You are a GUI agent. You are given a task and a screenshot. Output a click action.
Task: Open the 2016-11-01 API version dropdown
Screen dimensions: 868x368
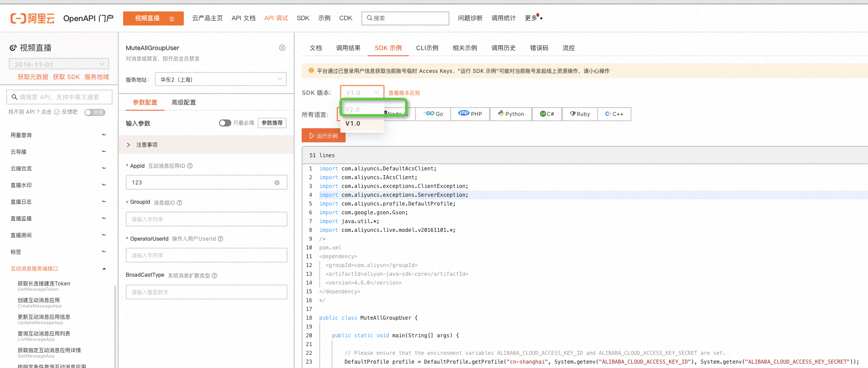(59, 64)
